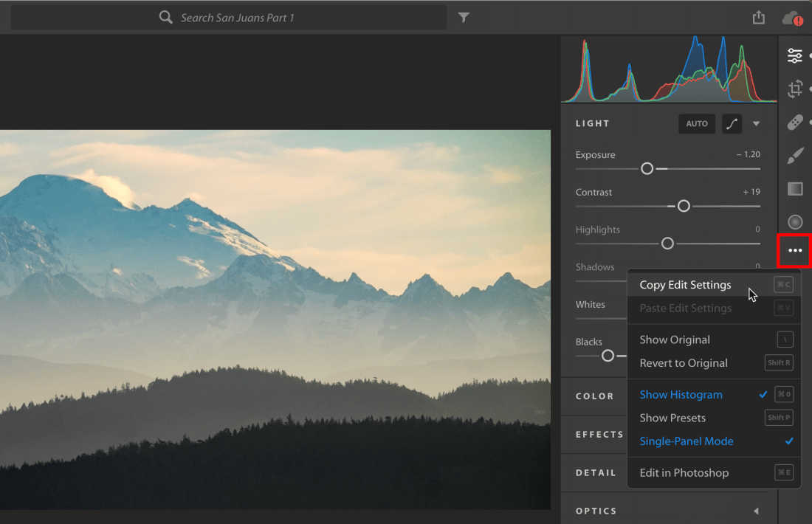Collapse the Light panel with its arrow
The height and width of the screenshot is (524, 812).
click(x=756, y=124)
